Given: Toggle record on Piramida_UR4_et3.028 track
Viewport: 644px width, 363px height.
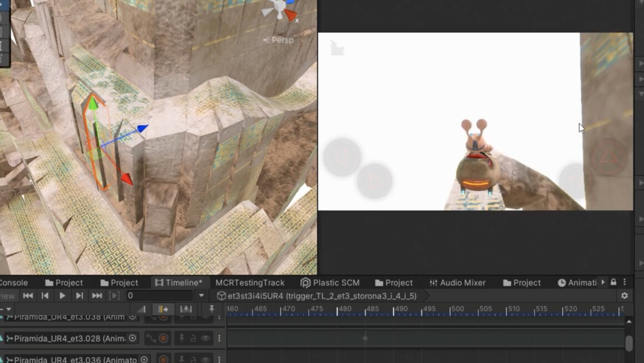Looking at the screenshot, I should [163, 338].
